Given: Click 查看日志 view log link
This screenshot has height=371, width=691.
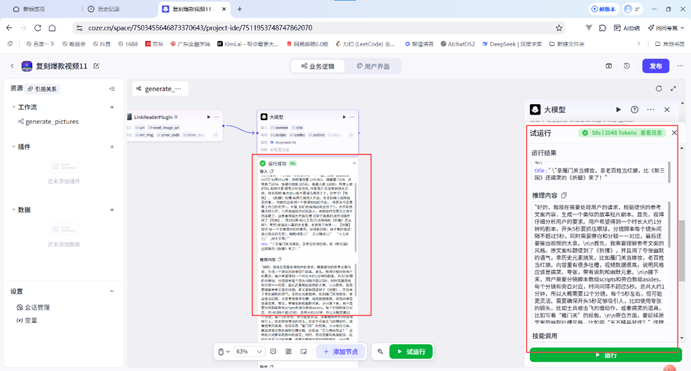Looking at the screenshot, I should 651,133.
